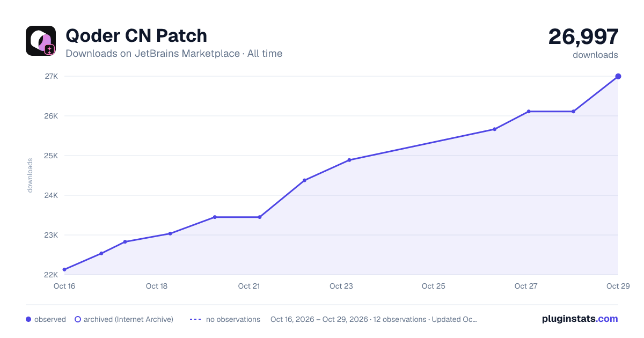Select the data point above the Oct 27 label
Image resolution: width=644 pixels, height=338 pixels.
[529, 112]
